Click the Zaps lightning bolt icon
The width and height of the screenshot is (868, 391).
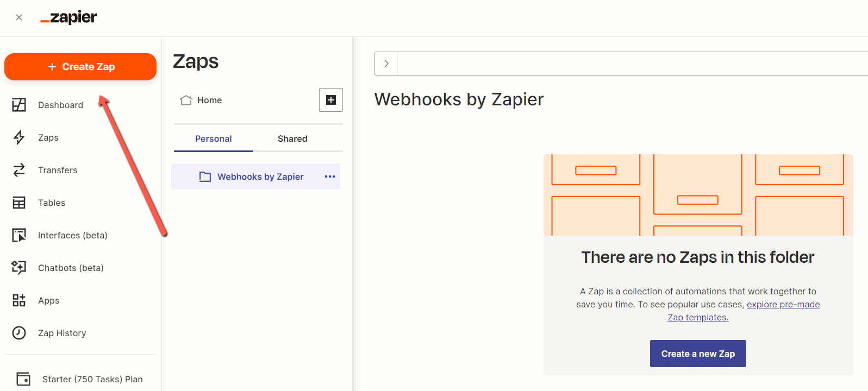[19, 137]
